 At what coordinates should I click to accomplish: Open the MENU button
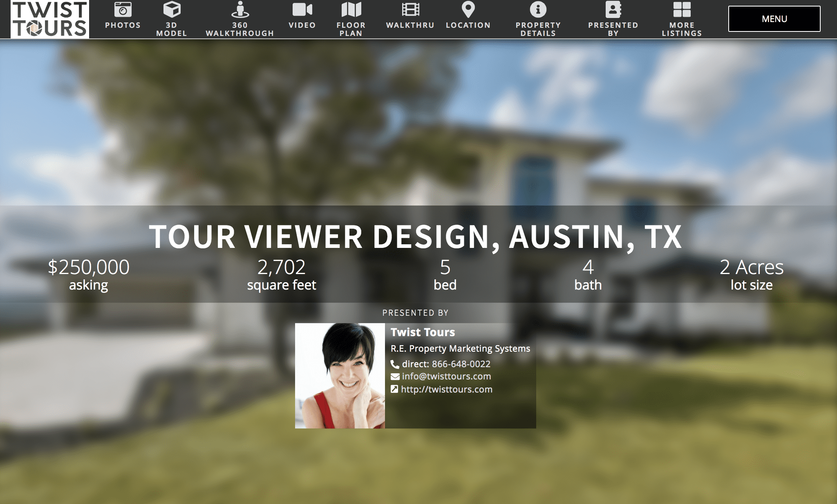tap(774, 19)
